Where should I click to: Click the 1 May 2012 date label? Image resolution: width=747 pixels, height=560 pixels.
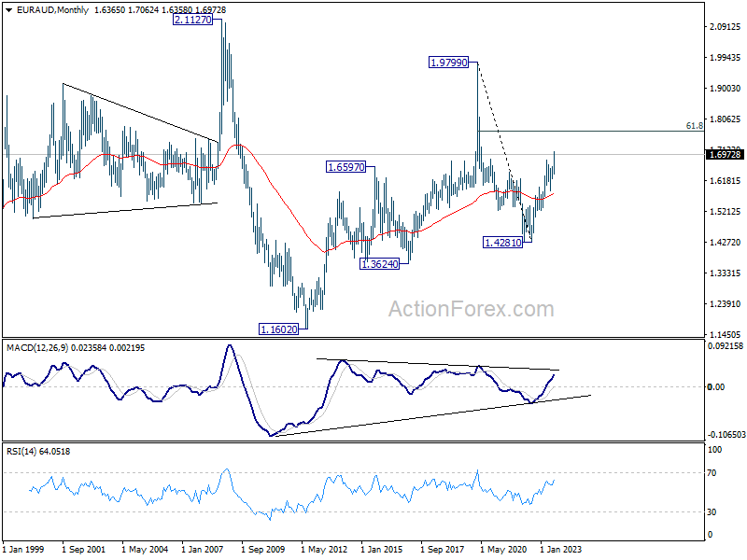pyautogui.click(x=324, y=550)
